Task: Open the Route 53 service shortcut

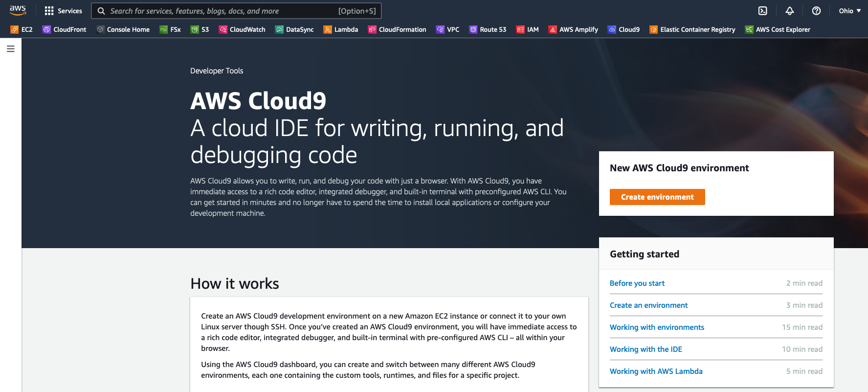Action: (488, 29)
